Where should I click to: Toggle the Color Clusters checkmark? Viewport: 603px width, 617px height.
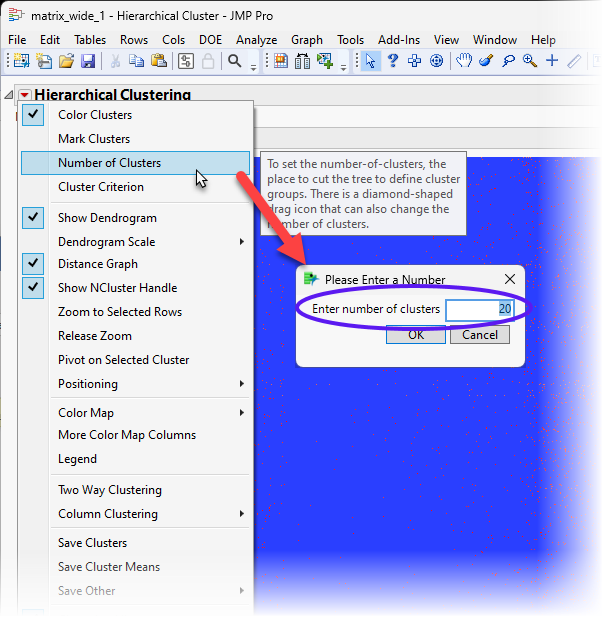coord(33,115)
